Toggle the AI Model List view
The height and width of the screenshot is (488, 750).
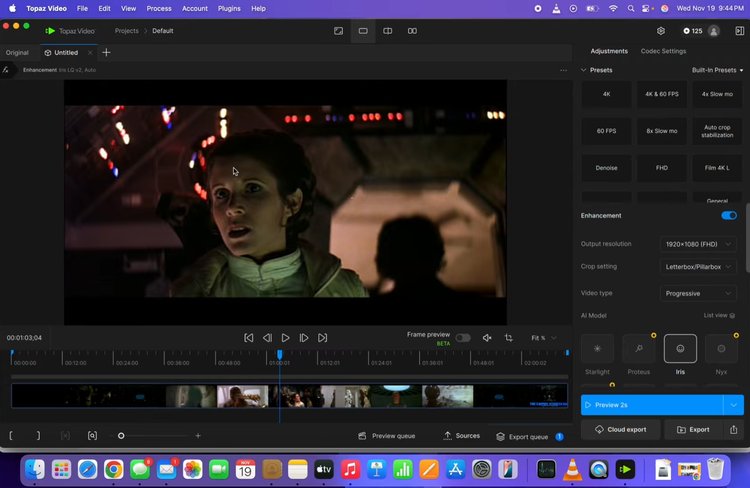(719, 315)
